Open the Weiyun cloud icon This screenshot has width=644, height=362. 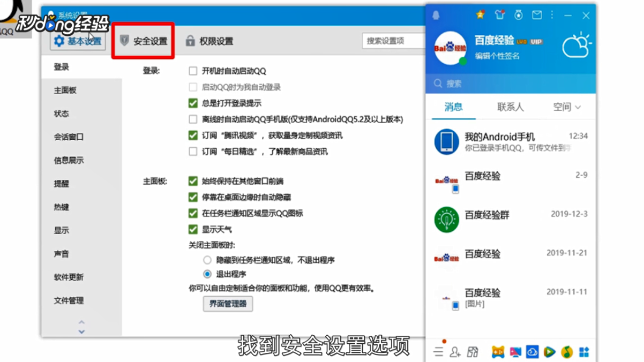pos(533,352)
